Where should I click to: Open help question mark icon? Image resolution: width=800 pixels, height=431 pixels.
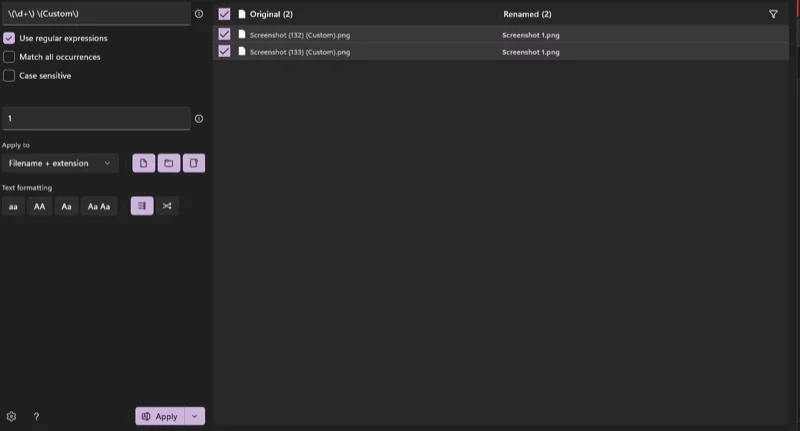tap(36, 416)
